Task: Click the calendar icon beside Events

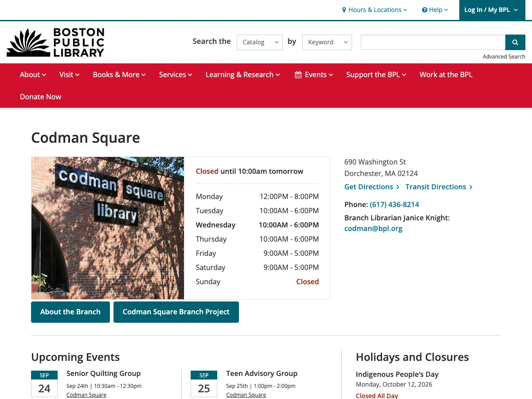Action: click(298, 75)
